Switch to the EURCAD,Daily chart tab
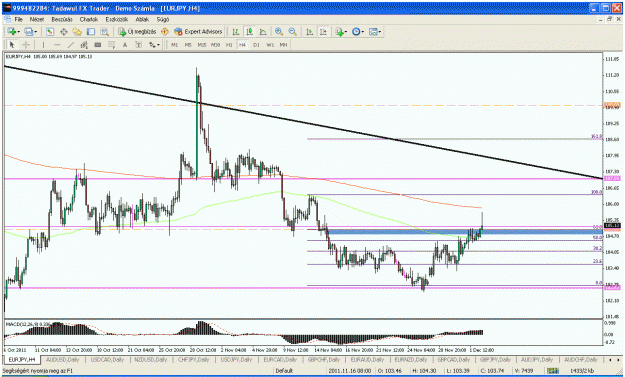Screen dimensions: 625x377 pos(279,359)
